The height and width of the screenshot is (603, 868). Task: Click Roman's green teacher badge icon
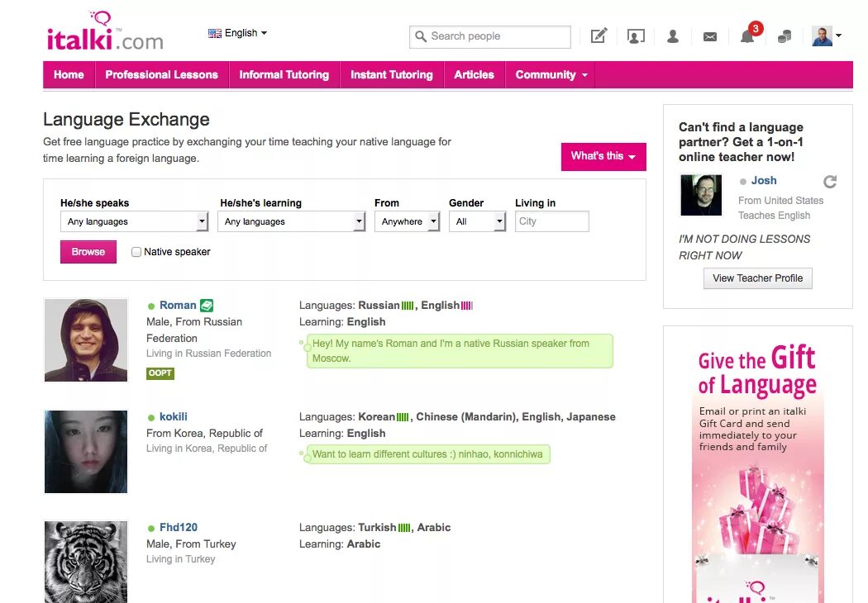[207, 306]
